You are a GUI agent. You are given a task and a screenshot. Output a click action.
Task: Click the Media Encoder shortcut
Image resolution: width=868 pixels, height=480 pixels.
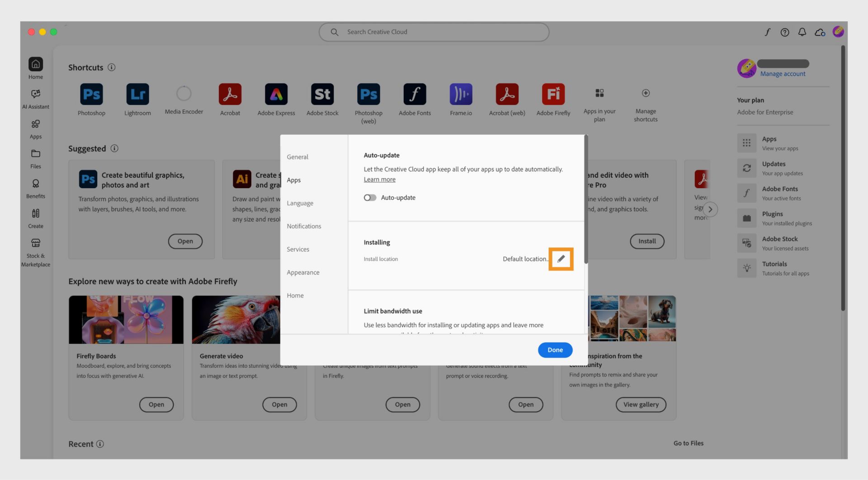tap(184, 94)
